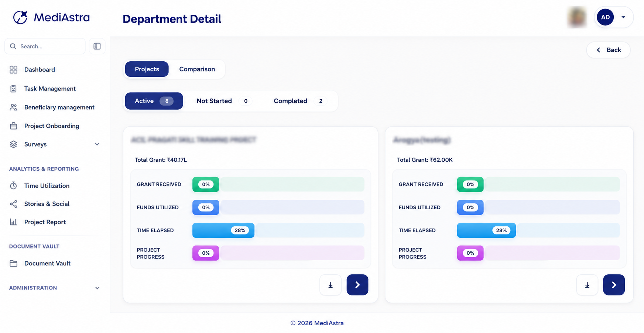Image resolution: width=644 pixels, height=333 pixels.
Task: Collapse the sidebar using the panel icon
Action: [97, 46]
